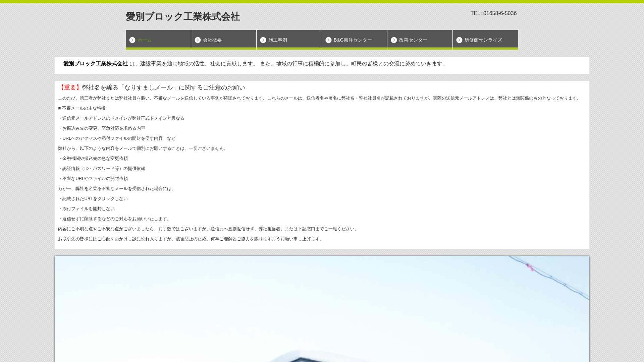Select the 改善センター menu item

point(420,40)
